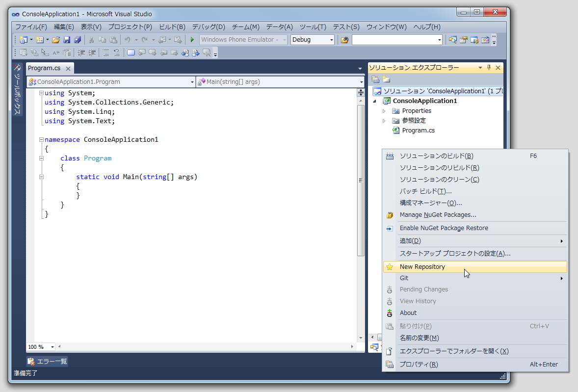The image size is (578, 392).
Task: Open the Debug configuration dropdown
Action: [x=331, y=40]
